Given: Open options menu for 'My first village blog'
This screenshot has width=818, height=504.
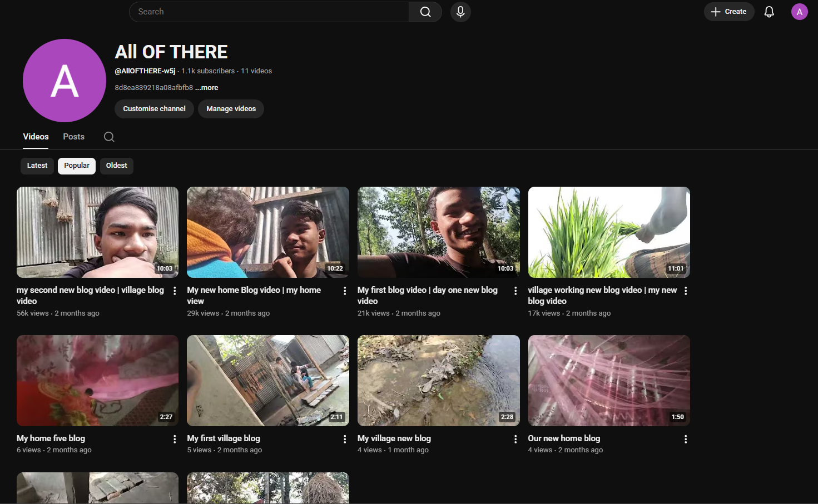Looking at the screenshot, I should tap(345, 439).
